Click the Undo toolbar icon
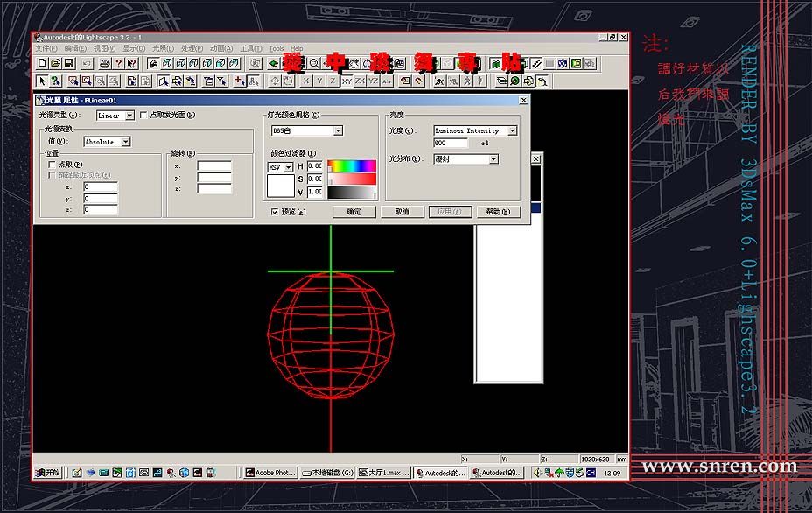Image resolution: width=812 pixels, height=513 pixels. [x=87, y=63]
